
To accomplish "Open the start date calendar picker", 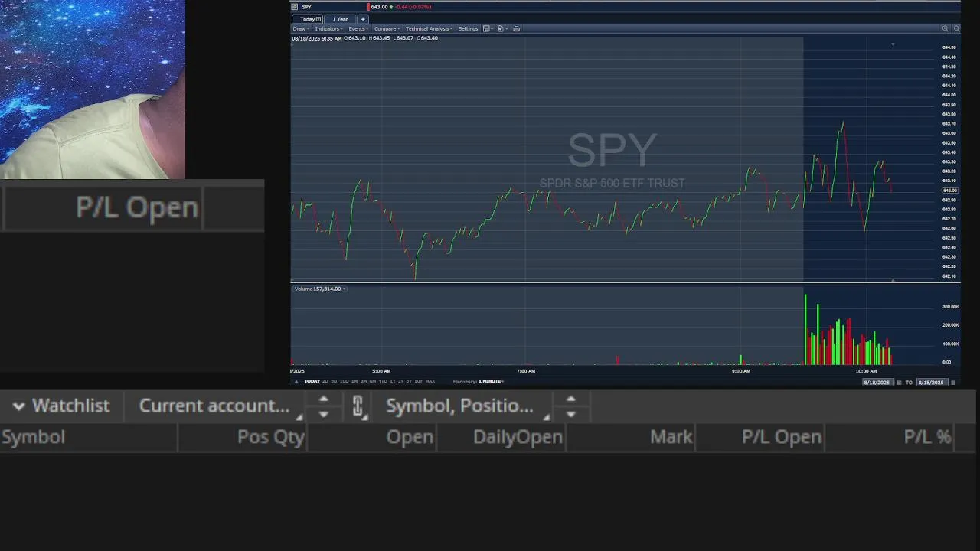I will pos(899,383).
